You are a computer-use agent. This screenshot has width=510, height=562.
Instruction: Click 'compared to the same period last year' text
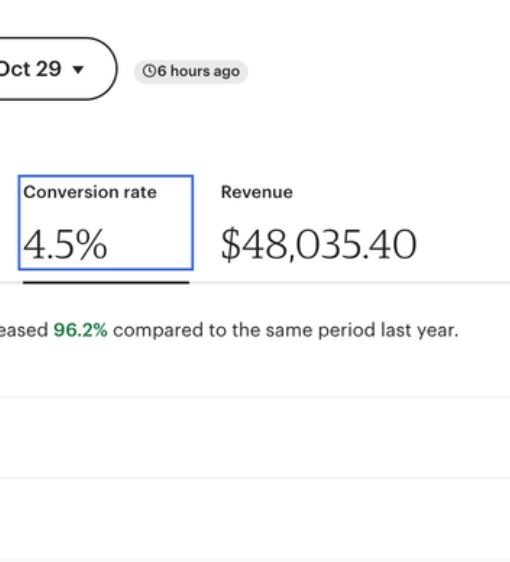[286, 330]
